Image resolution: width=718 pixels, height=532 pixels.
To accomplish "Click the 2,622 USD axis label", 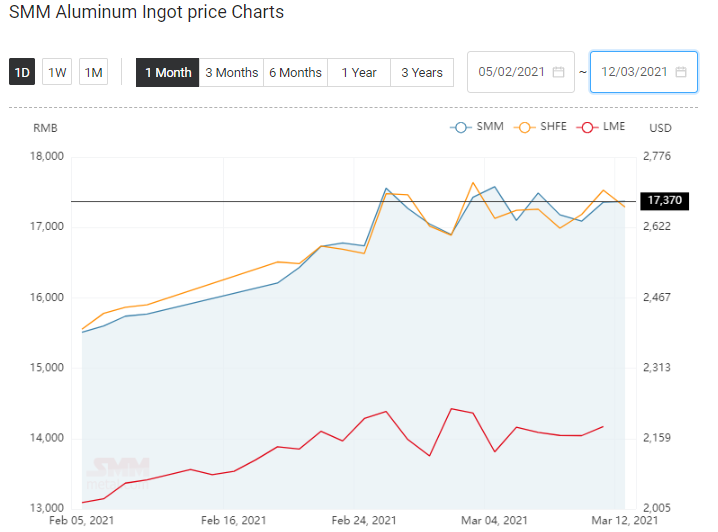I will pos(657,226).
